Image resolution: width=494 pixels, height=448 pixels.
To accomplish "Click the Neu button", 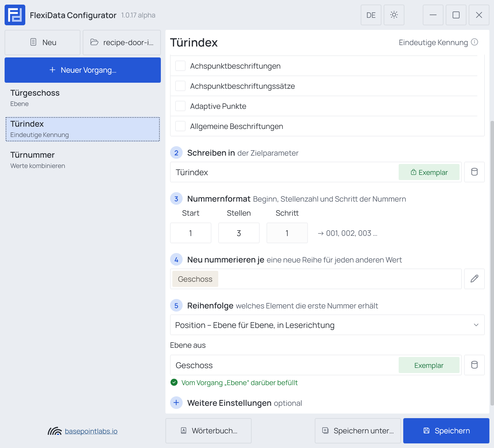I will 43,43.
